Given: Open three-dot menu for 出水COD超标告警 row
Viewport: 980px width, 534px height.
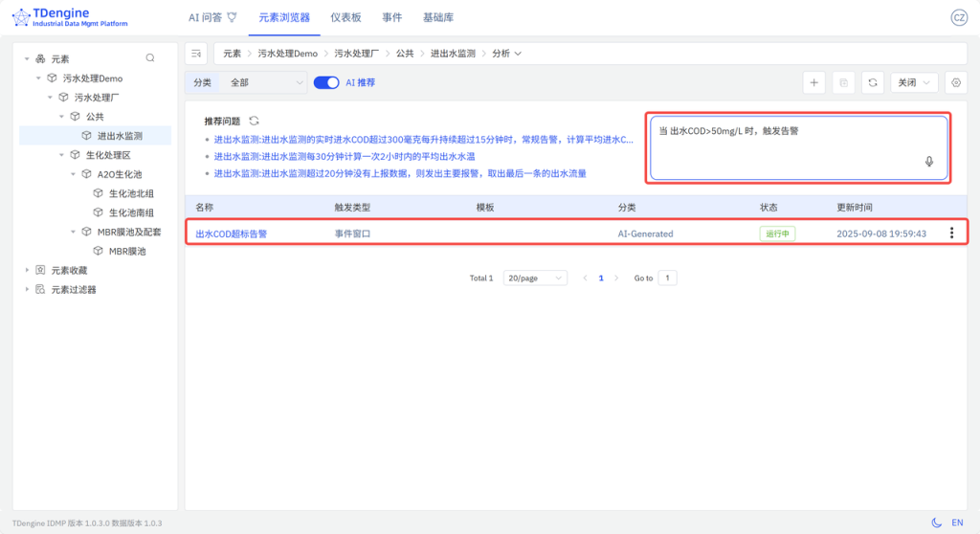Looking at the screenshot, I should coord(951,233).
